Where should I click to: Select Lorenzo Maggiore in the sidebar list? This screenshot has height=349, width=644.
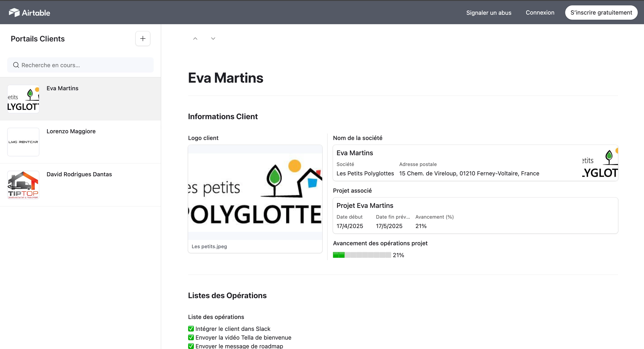pos(81,142)
